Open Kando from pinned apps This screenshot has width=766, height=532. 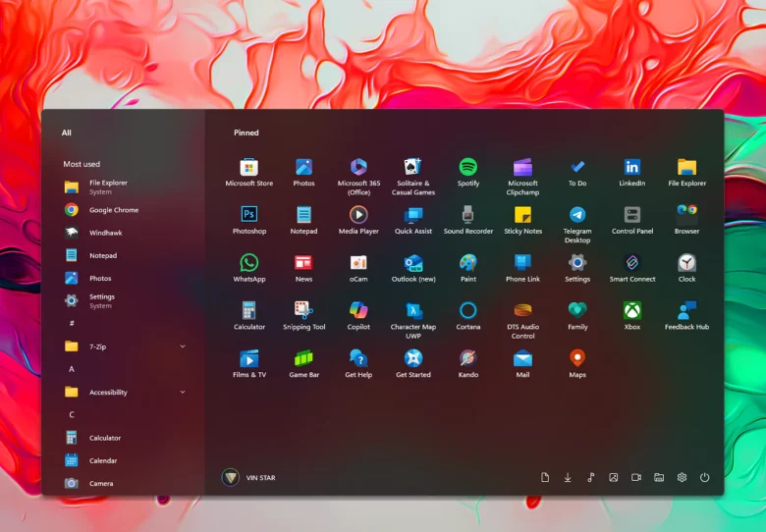click(468, 363)
